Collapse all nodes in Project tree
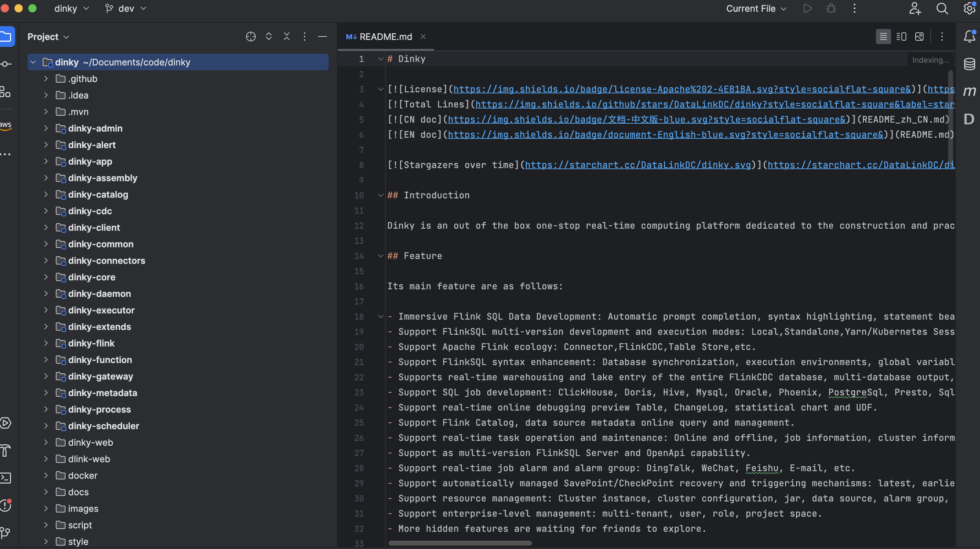980x549 pixels. point(287,37)
